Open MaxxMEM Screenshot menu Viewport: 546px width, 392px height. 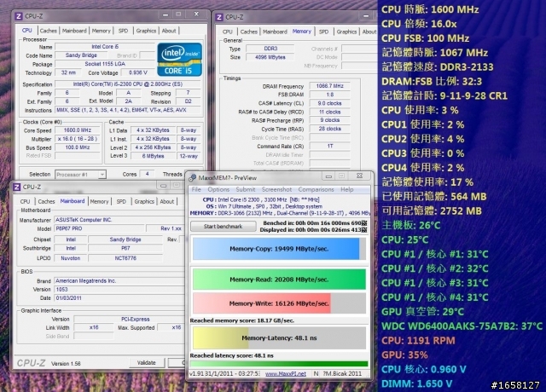pyautogui.click(x=276, y=189)
